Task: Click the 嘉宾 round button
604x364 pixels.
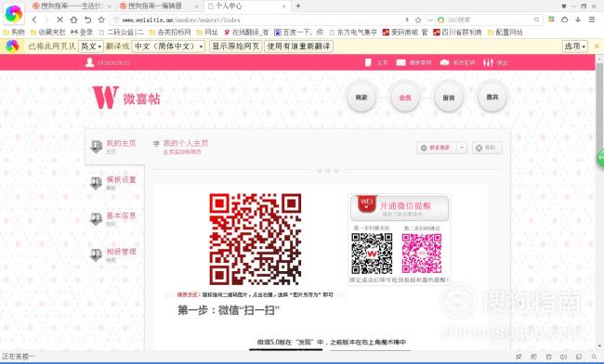Action: coord(492,97)
